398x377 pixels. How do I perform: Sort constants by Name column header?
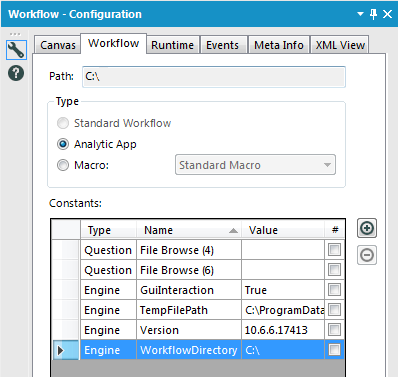189,230
